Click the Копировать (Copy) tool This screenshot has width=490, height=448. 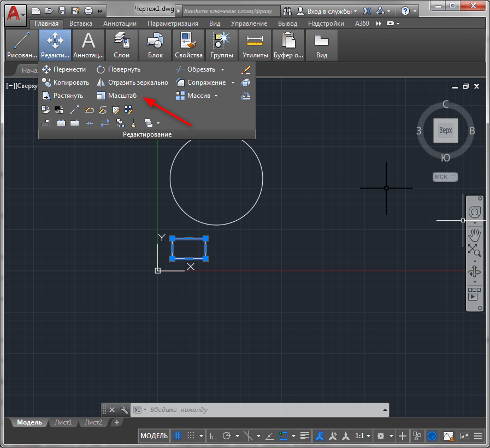point(66,82)
